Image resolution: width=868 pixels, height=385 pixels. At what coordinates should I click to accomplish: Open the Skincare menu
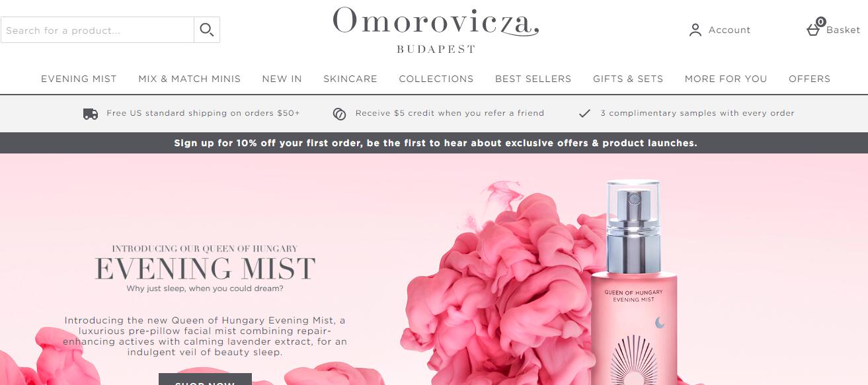[x=350, y=79]
